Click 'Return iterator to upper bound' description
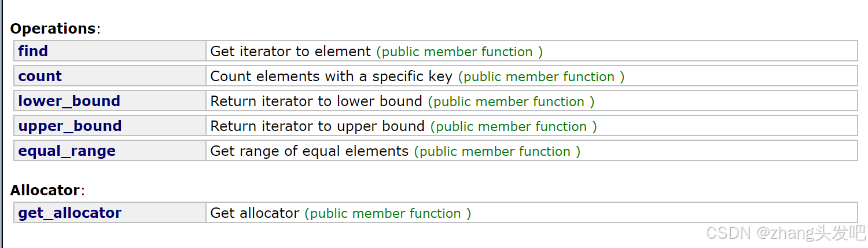868x248 pixels. [317, 126]
